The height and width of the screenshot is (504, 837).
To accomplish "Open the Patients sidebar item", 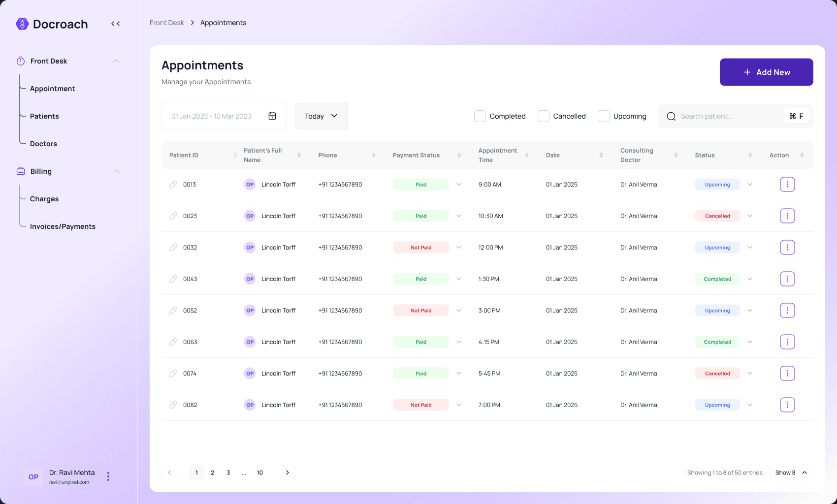I will [44, 116].
